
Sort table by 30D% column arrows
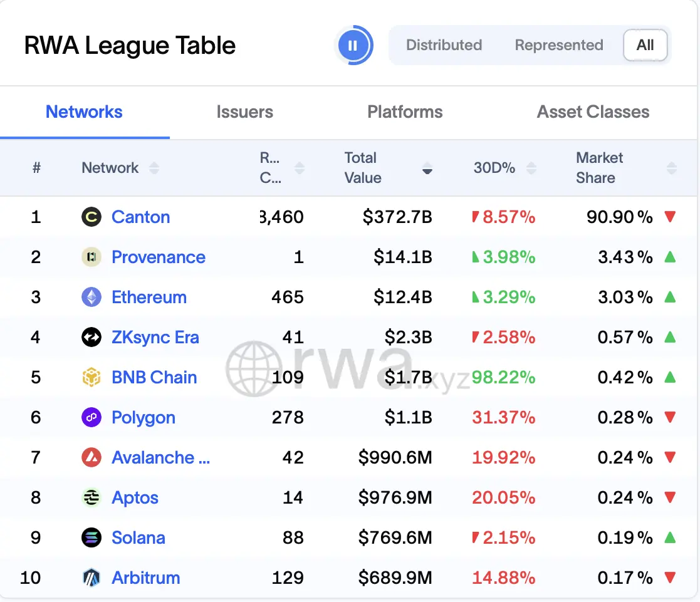point(531,169)
